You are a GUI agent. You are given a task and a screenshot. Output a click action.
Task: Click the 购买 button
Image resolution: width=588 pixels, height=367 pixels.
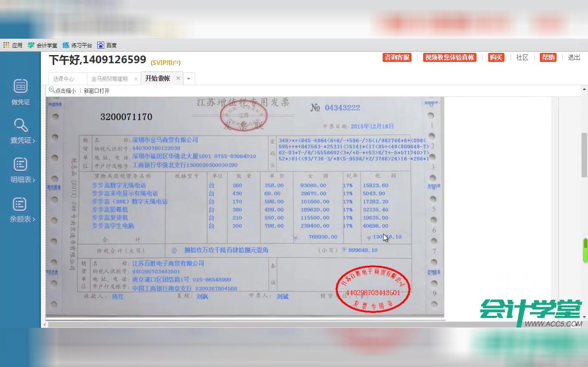click(496, 57)
